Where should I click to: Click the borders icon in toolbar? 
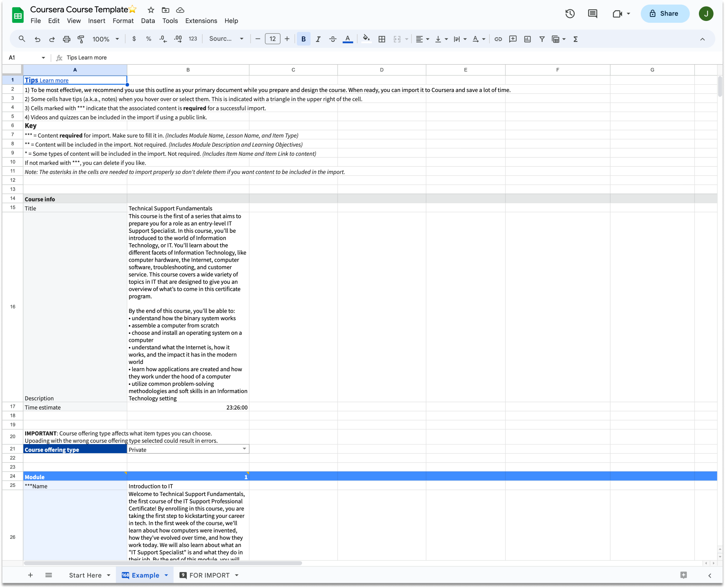coord(382,39)
